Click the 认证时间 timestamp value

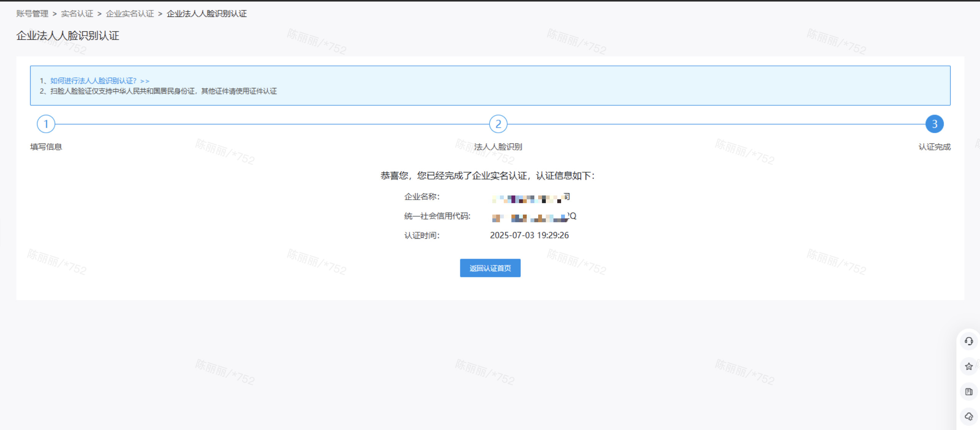pyautogui.click(x=529, y=235)
